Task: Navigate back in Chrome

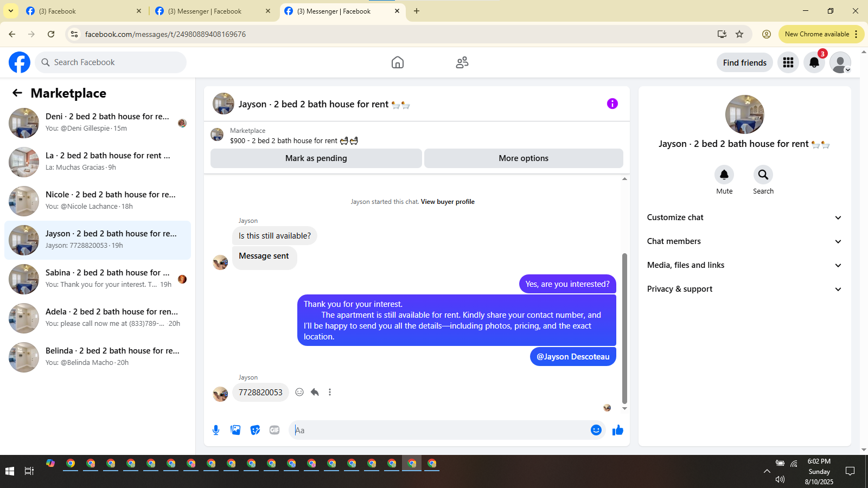Action: tap(12, 34)
